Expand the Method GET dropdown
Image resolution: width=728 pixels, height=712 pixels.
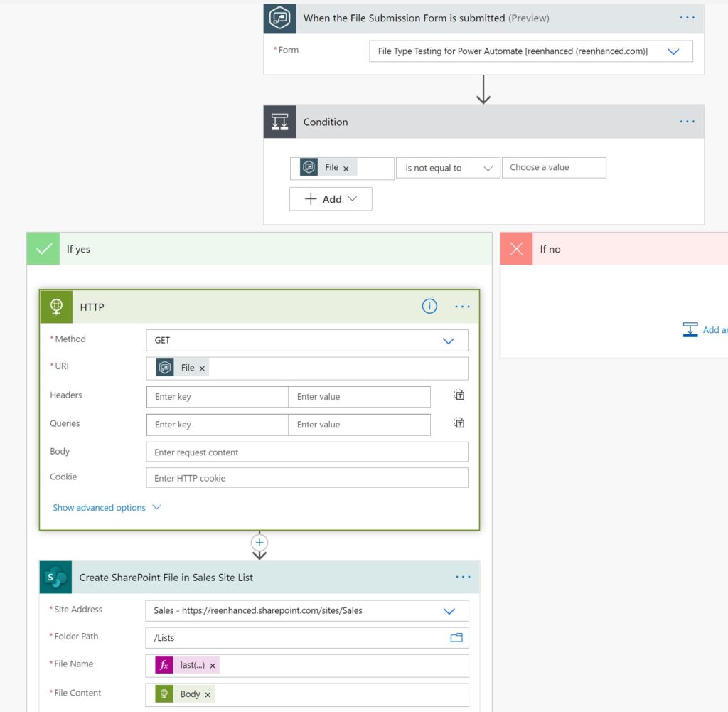[x=307, y=341]
